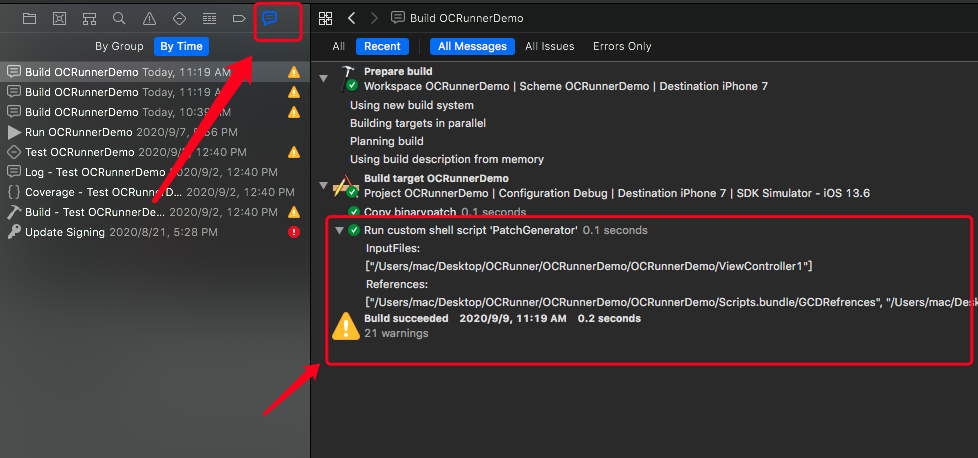Click the related items grid icon in jump bar

pos(325,18)
